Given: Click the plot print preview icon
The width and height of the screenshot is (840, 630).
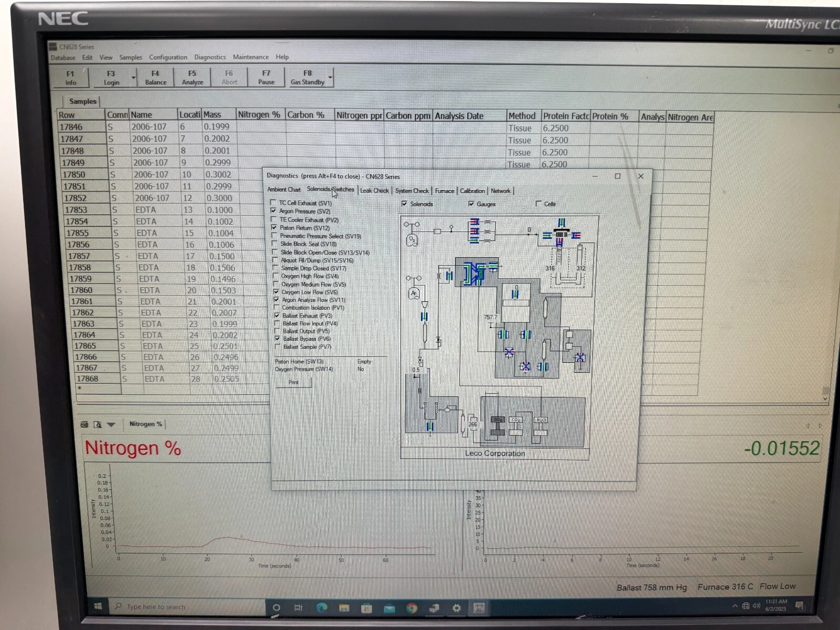Looking at the screenshot, I should [97, 424].
